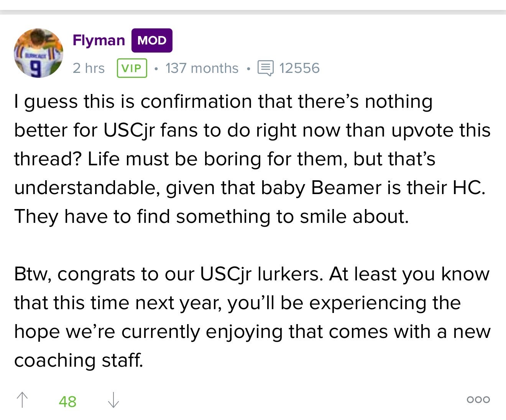Click the purple MOD badge

click(152, 40)
